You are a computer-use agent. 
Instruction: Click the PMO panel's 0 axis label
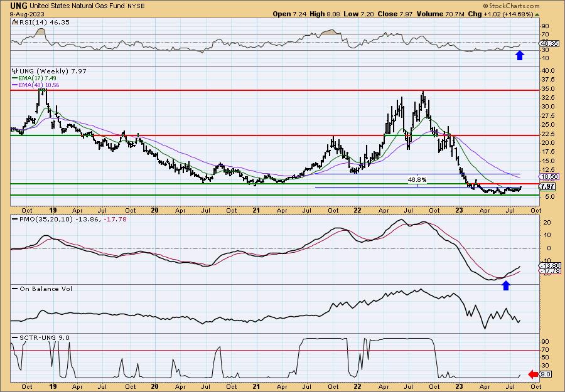549,248
